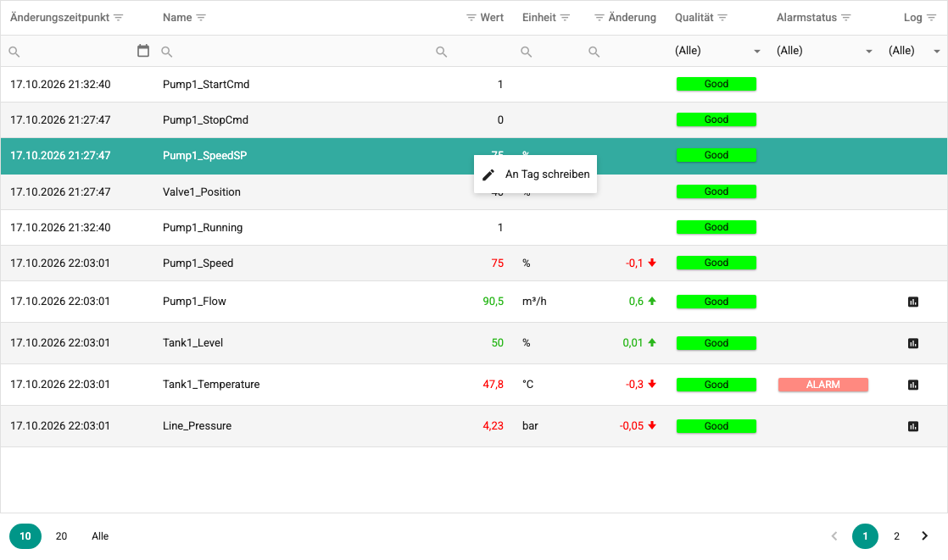Choose 'An Tag schreiben' from context menu
Viewport: 948px width, 560px height.
click(536, 175)
